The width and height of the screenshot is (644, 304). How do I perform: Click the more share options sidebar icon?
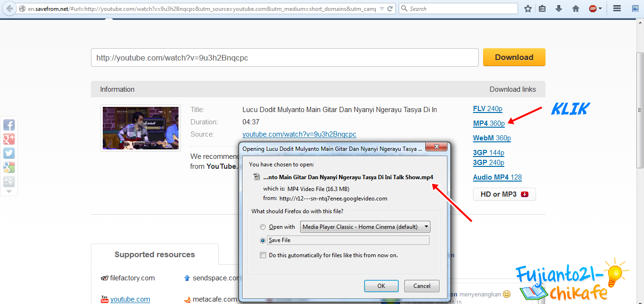tap(9, 182)
